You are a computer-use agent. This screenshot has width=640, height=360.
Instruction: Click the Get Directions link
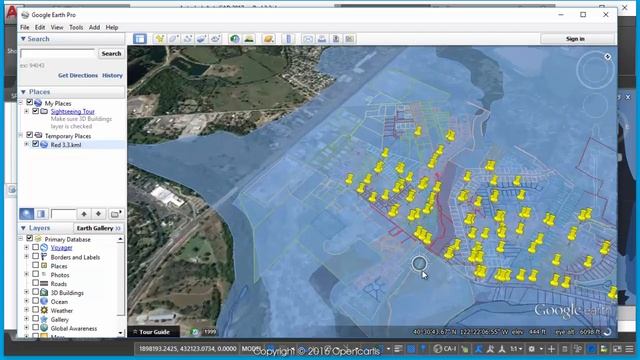[x=78, y=76]
